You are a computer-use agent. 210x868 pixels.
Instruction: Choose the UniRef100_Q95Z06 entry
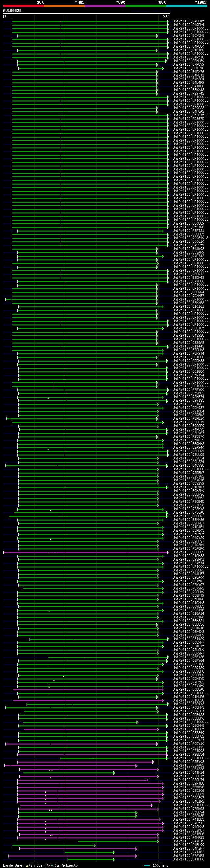(x=188, y=791)
